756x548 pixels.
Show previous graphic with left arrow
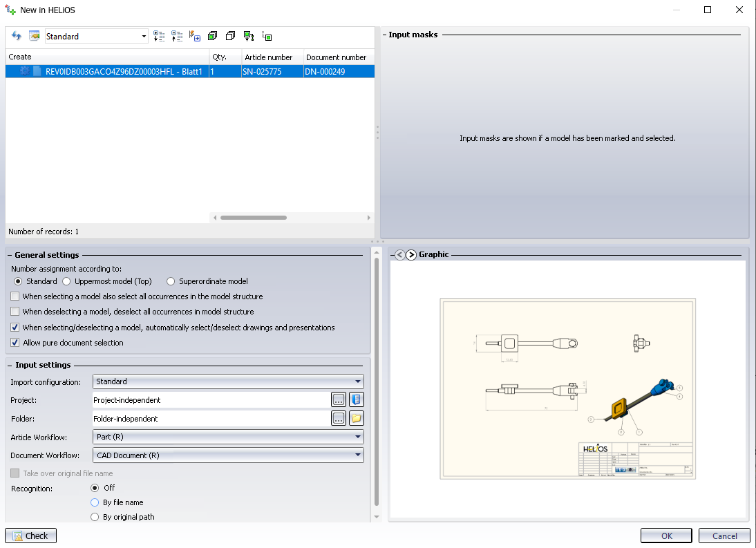(x=399, y=254)
